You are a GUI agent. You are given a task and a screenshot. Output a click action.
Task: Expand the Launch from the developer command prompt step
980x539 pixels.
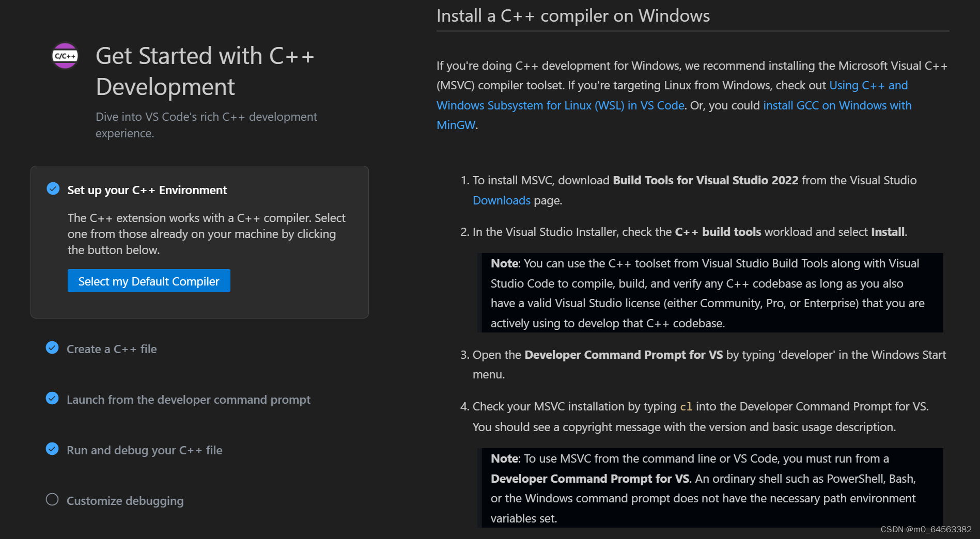(189, 399)
